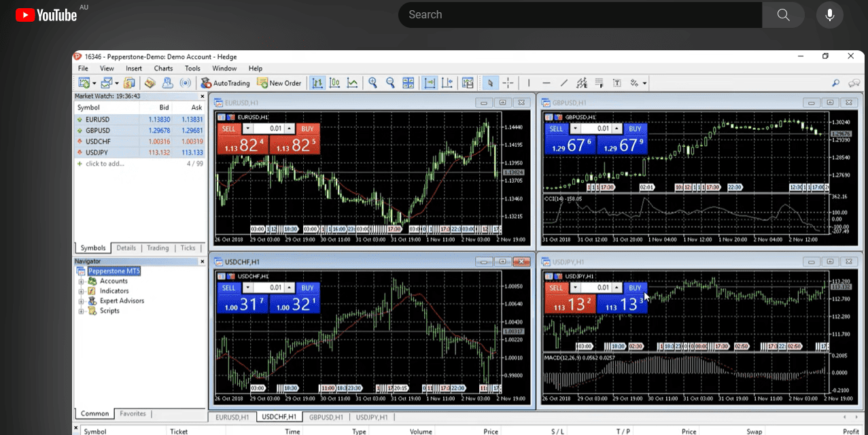Click the YouTube voice search microphone
This screenshot has height=435, width=868.
tap(830, 15)
